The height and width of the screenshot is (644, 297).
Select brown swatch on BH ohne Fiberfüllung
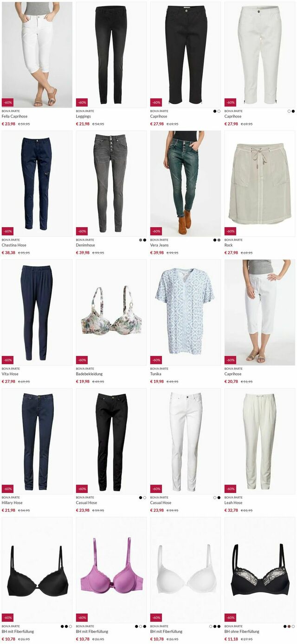[289, 626]
